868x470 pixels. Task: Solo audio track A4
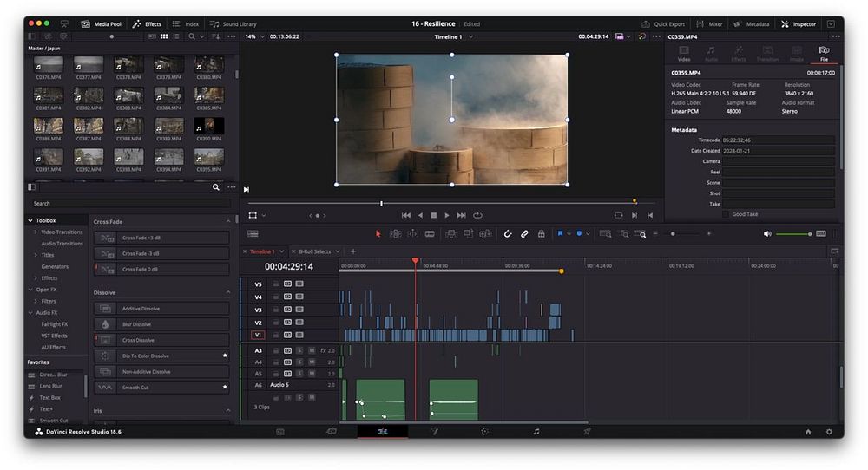(299, 362)
